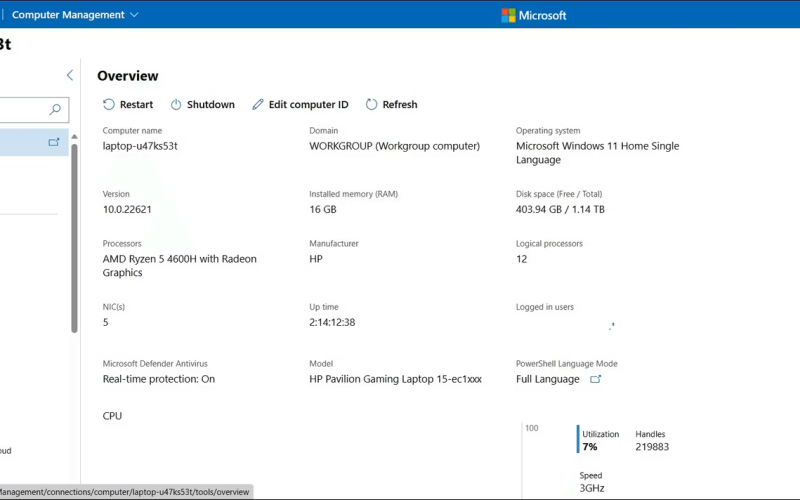This screenshot has width=800, height=500.
Task: Click the sidebar vertical scrollbar thumb
Action: click(74, 238)
